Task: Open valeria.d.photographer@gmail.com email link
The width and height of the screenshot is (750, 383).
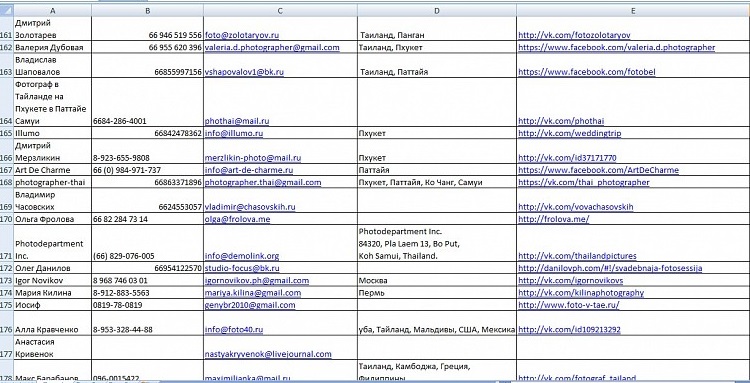Action: pos(272,47)
